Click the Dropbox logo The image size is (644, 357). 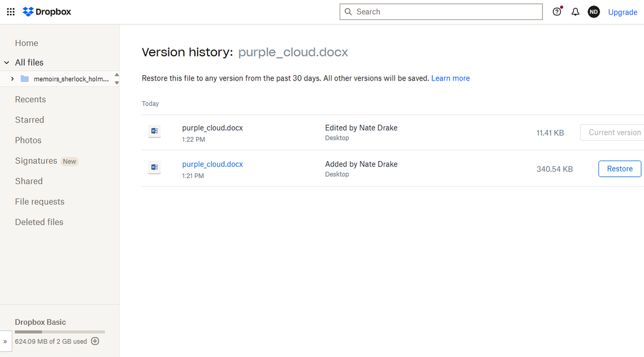pos(47,11)
